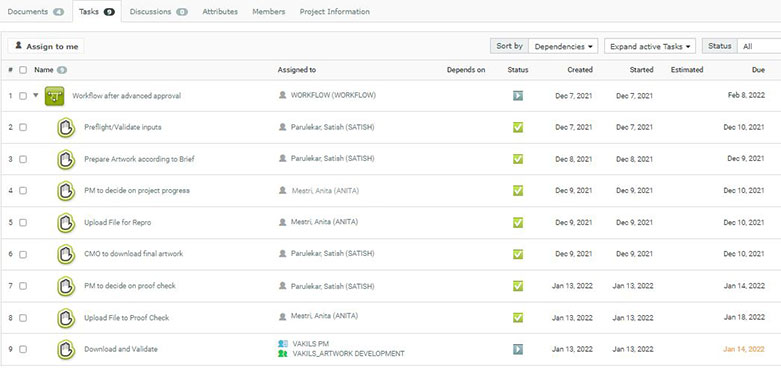
Task: Click in-progress status icon of Workflow after advanced approval
Action: coord(518,96)
